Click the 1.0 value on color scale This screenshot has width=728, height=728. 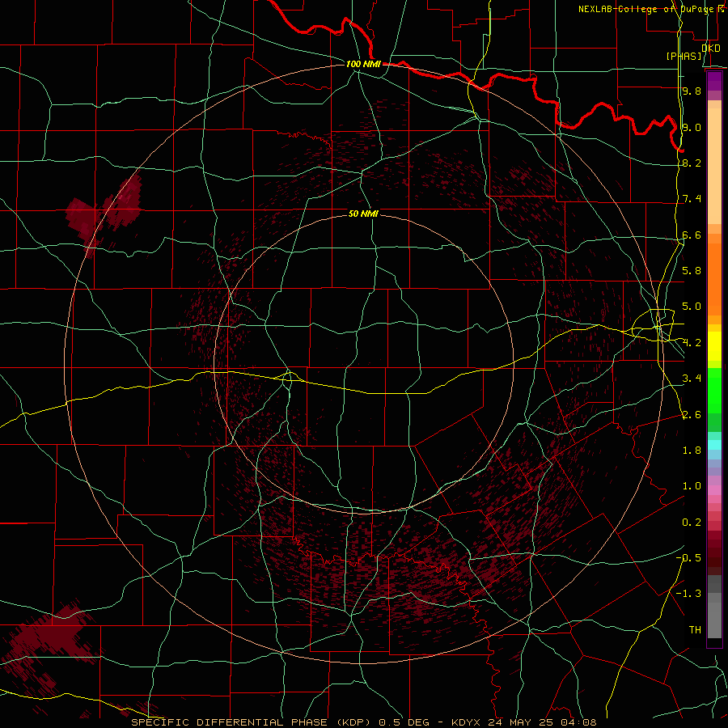pos(692,486)
